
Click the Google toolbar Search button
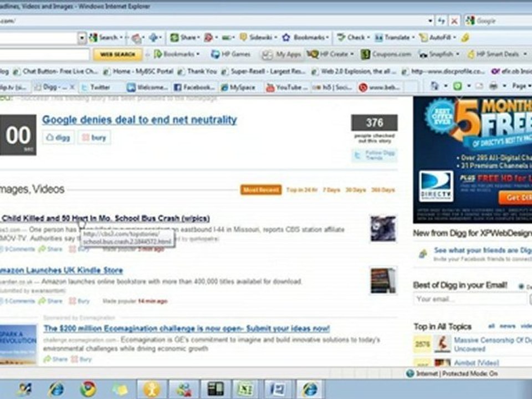pos(105,37)
